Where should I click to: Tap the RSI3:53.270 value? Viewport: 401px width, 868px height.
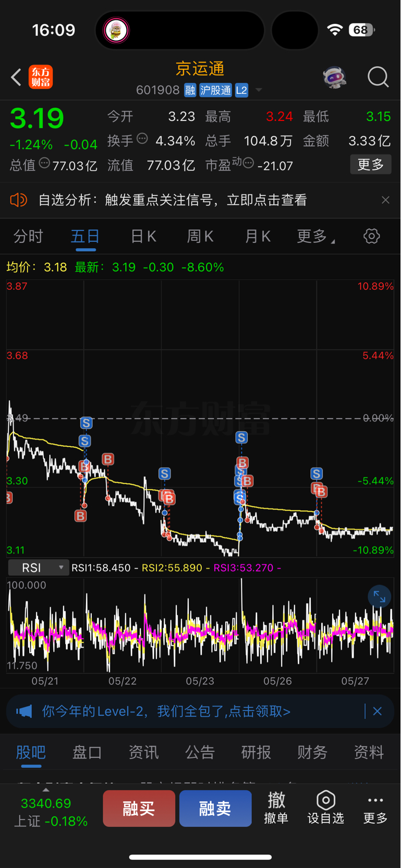tap(244, 568)
